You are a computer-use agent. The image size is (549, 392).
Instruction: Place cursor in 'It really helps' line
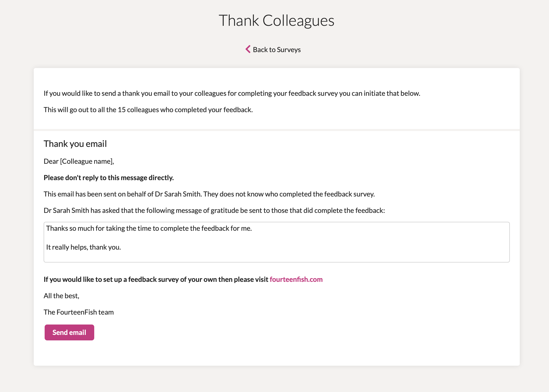83,247
